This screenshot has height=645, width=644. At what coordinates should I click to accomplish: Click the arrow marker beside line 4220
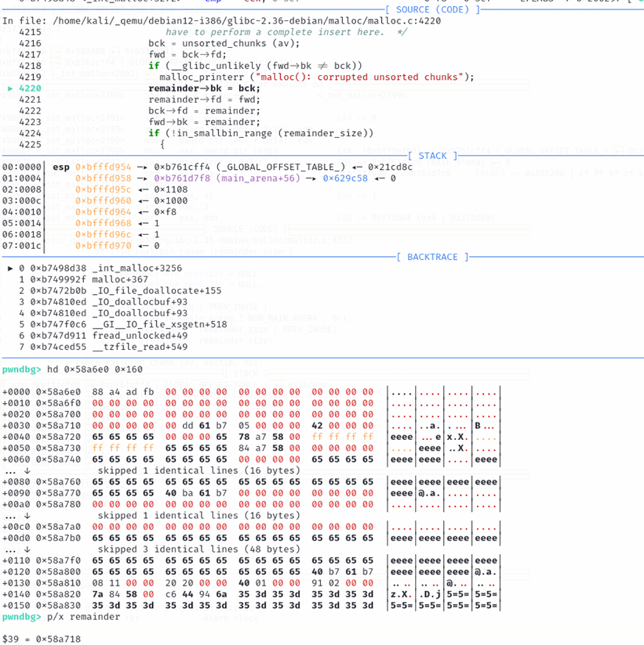tap(10, 88)
